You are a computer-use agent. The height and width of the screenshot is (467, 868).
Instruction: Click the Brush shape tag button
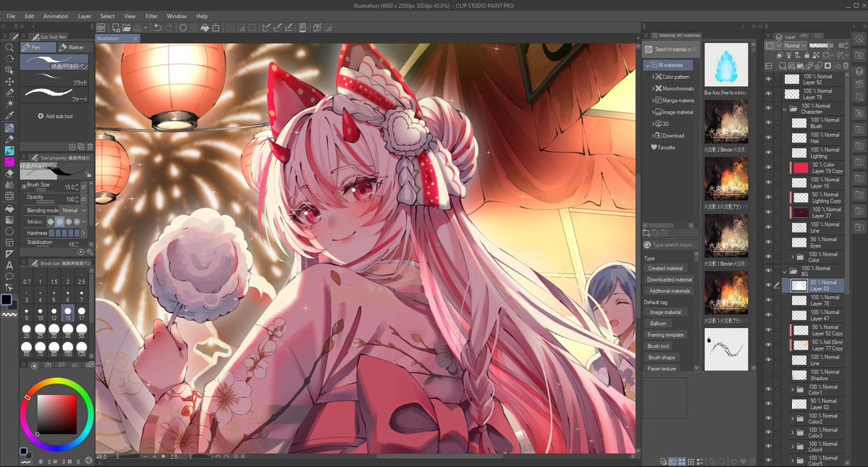(x=662, y=358)
